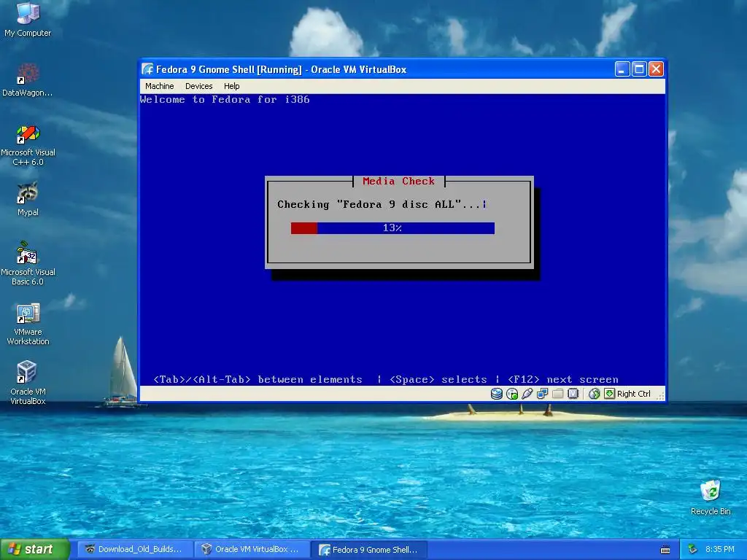Click the Space selects hint text
Viewport: 747px width, 560px height.
click(x=438, y=379)
